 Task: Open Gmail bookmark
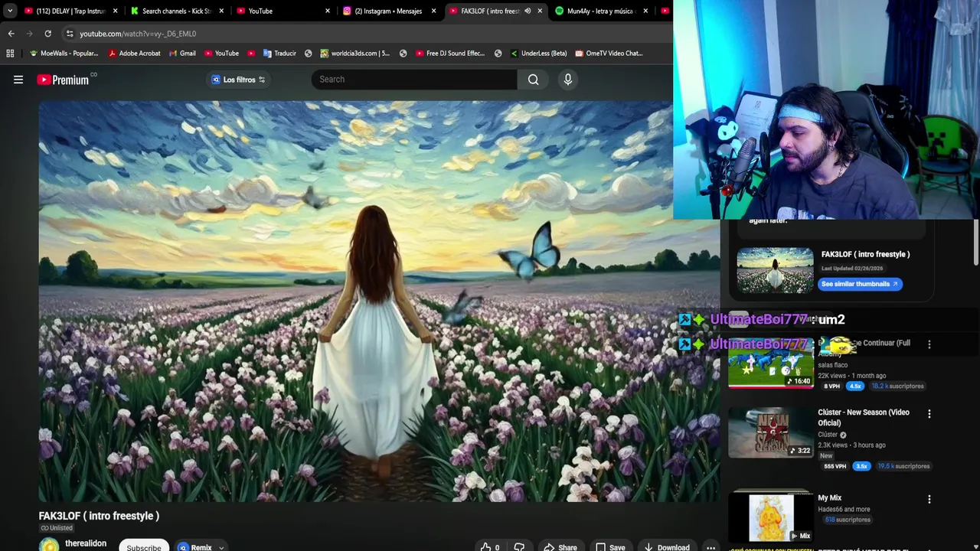click(x=182, y=54)
